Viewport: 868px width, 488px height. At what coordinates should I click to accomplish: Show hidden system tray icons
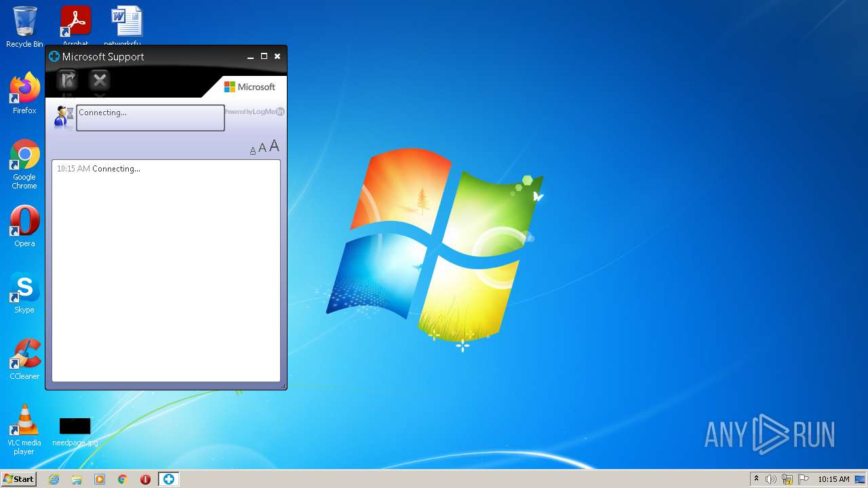tap(756, 479)
